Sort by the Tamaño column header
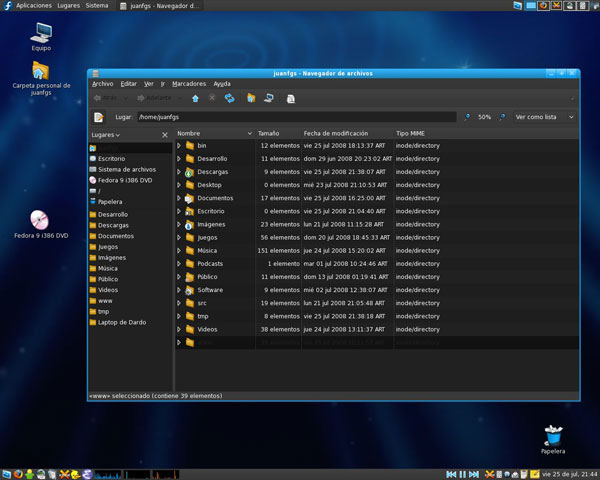600x480 pixels. pyautogui.click(x=278, y=133)
